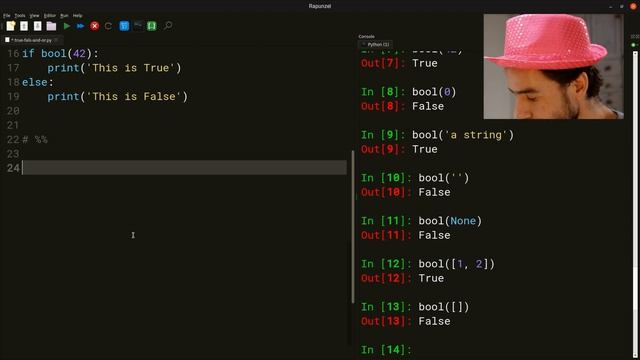The width and height of the screenshot is (640, 360).
Task: Select the Python (1) console tab
Action: click(x=376, y=44)
